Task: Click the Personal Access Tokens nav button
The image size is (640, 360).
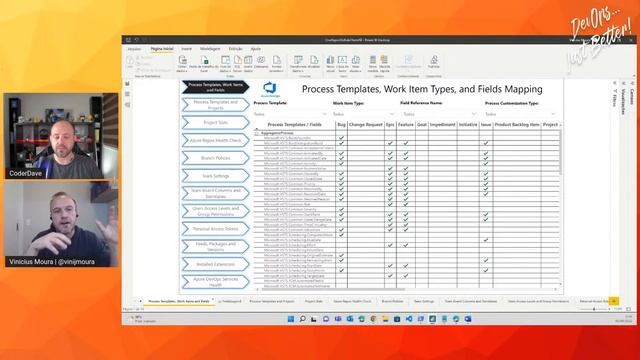Action: pos(215,229)
